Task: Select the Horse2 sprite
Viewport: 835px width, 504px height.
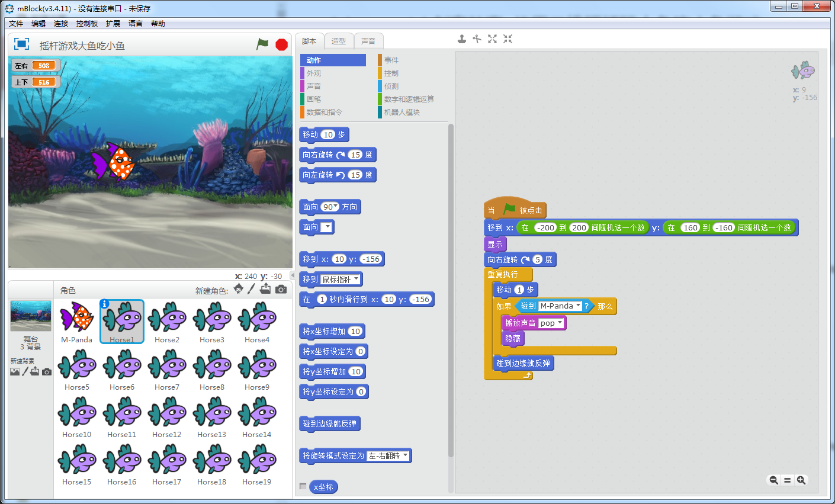Action: click(167, 322)
